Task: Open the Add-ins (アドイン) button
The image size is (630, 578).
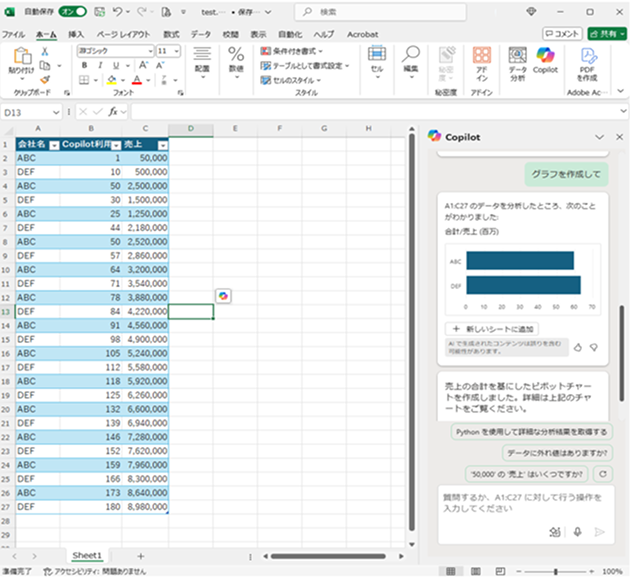Action: 482,64
